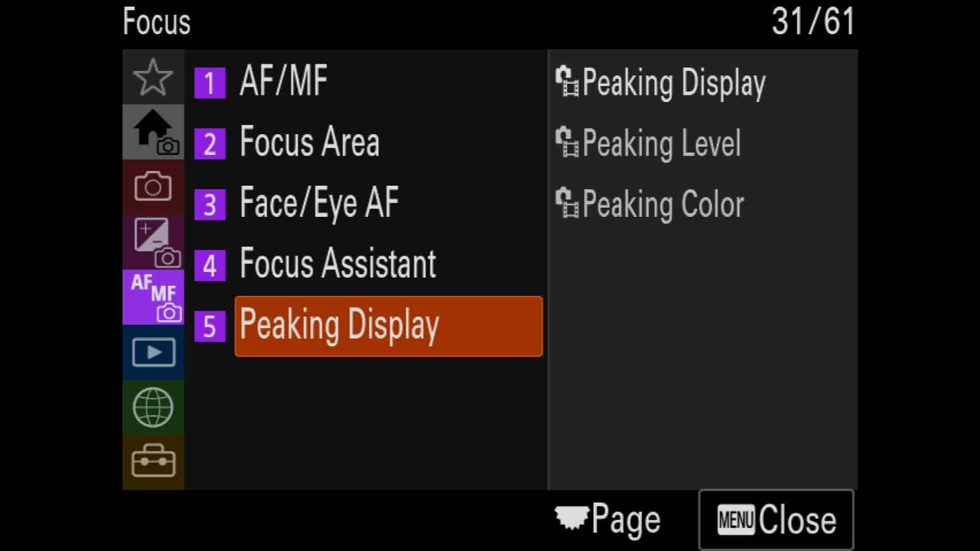Click the purple number 5 badge
The width and height of the screenshot is (980, 551).
point(210,326)
